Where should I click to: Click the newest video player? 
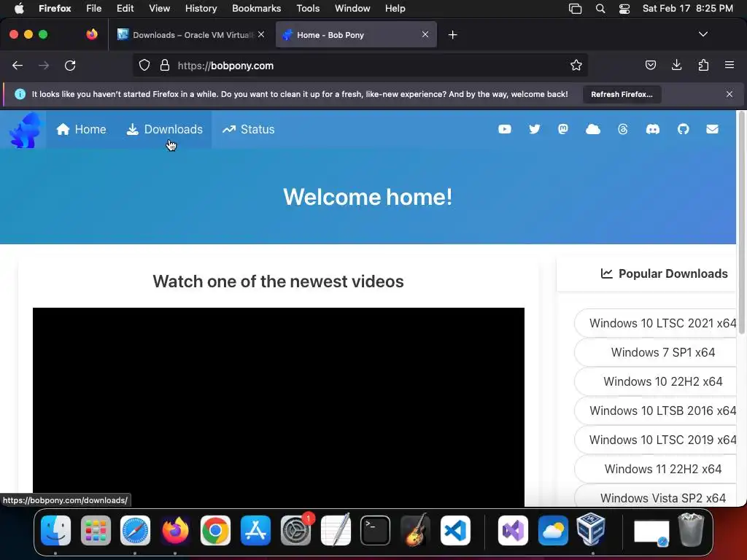coord(279,407)
